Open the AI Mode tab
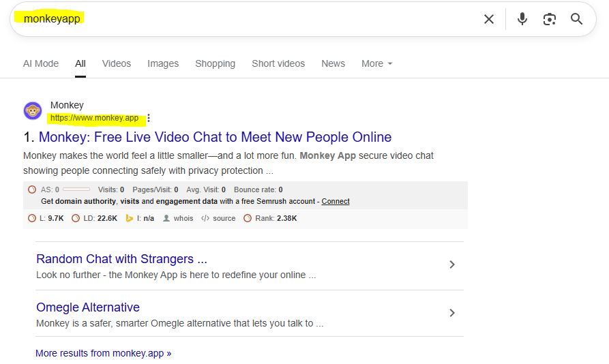This screenshot has width=609, height=364. (41, 63)
